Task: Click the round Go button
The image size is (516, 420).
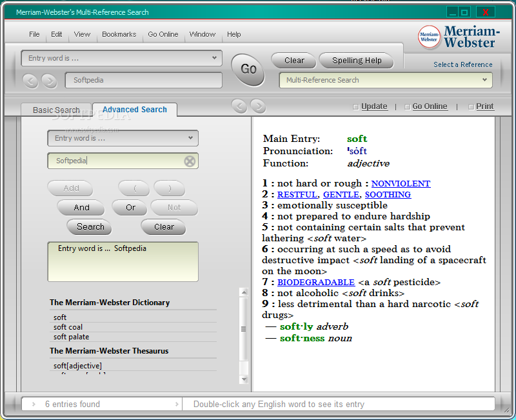Action: click(248, 70)
